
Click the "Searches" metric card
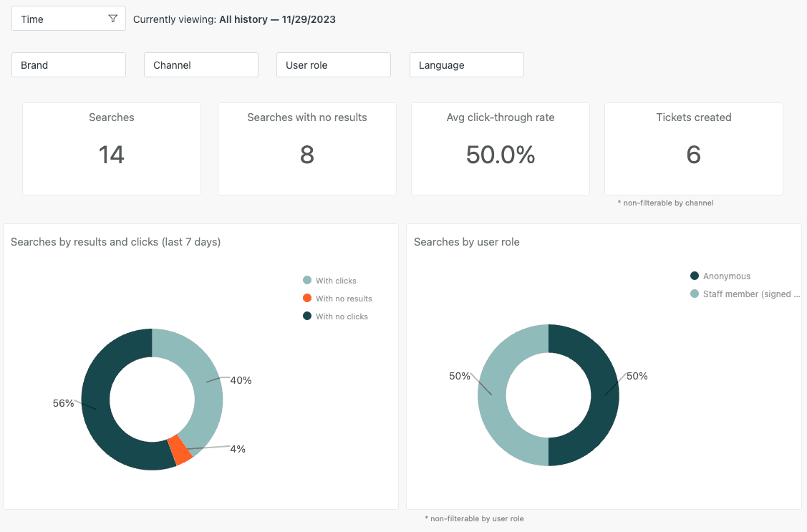coord(111,149)
